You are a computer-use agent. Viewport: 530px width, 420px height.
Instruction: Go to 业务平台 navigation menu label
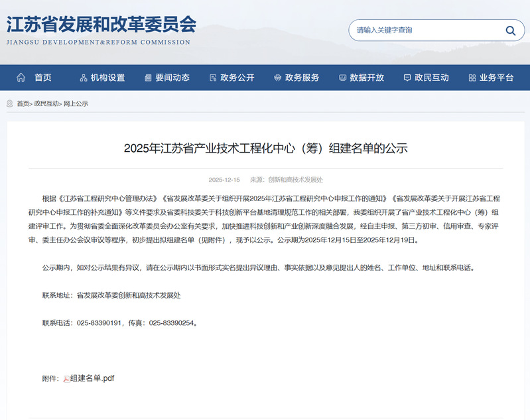(x=496, y=78)
